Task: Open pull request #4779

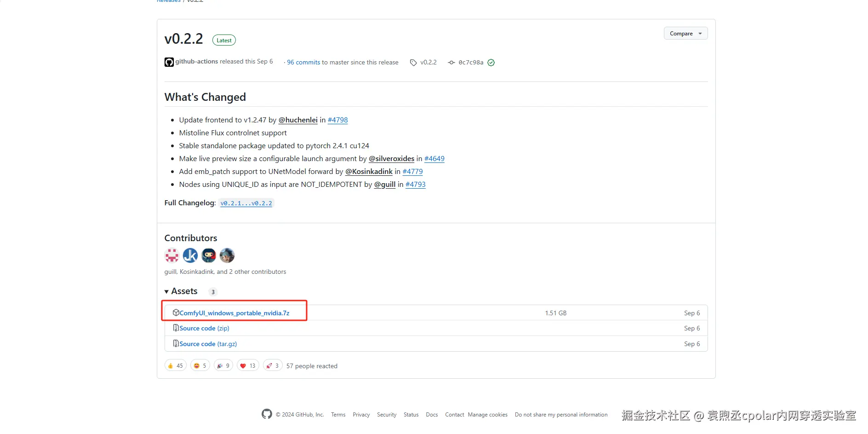Action: (x=413, y=171)
